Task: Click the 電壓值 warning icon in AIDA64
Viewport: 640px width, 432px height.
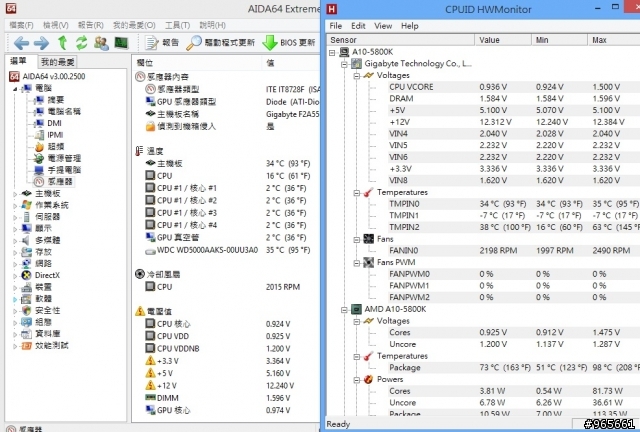Action: pos(140,311)
